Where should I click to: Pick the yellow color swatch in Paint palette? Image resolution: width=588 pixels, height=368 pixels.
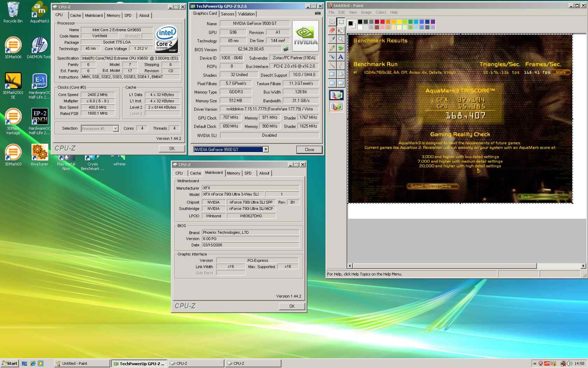pyautogui.click(x=399, y=22)
